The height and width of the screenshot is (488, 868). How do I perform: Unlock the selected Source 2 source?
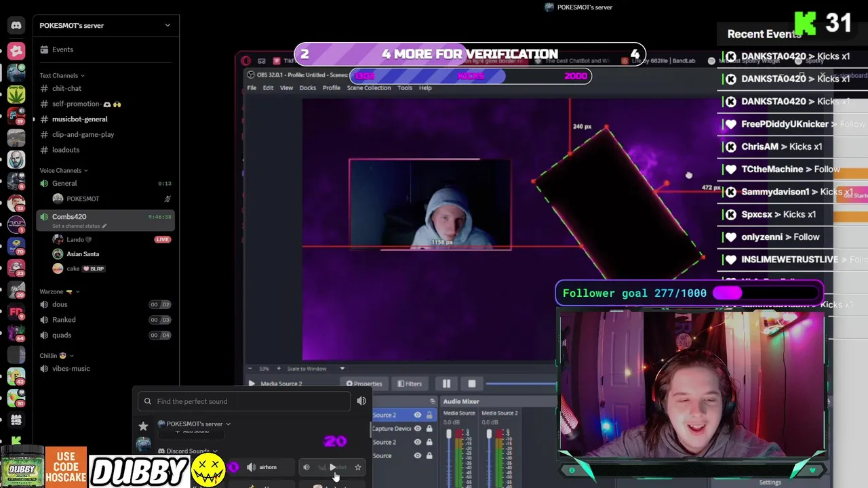point(429,415)
